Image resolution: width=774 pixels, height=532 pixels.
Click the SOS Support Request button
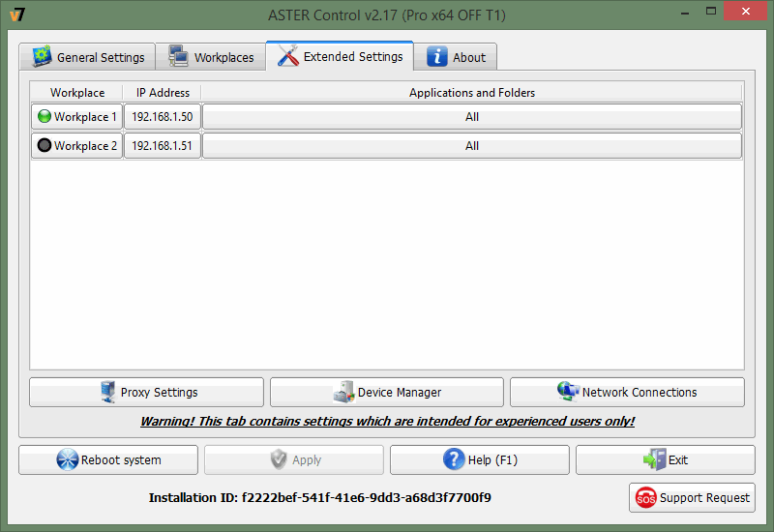click(692, 497)
